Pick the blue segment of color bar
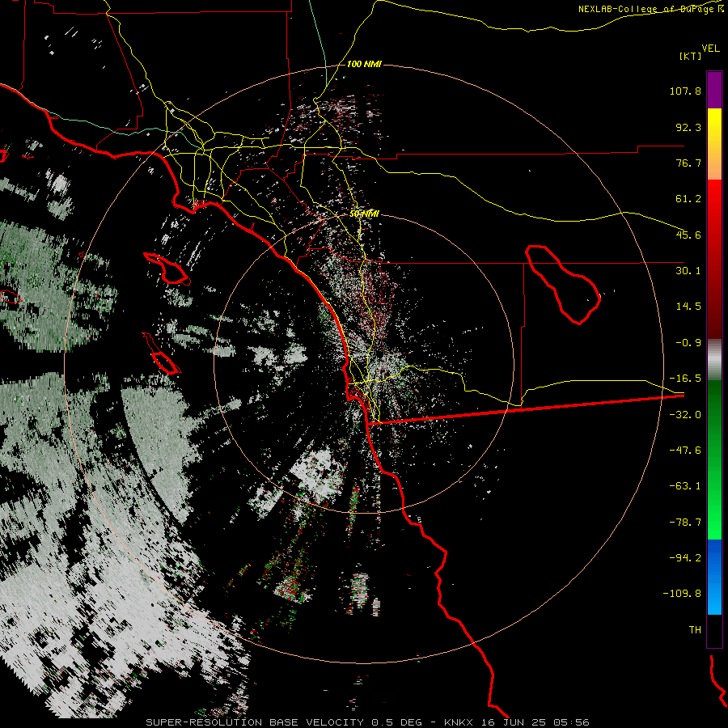Image resolution: width=728 pixels, height=728 pixels. point(714,577)
